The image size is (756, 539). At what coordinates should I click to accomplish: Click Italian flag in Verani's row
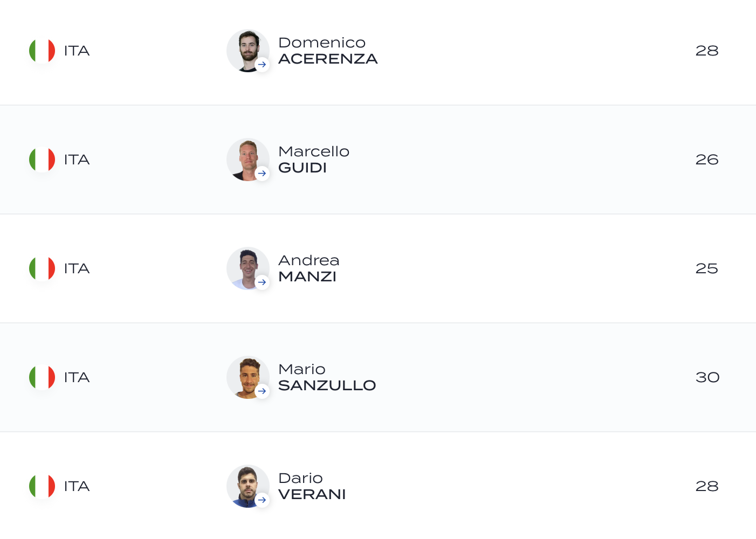click(42, 486)
